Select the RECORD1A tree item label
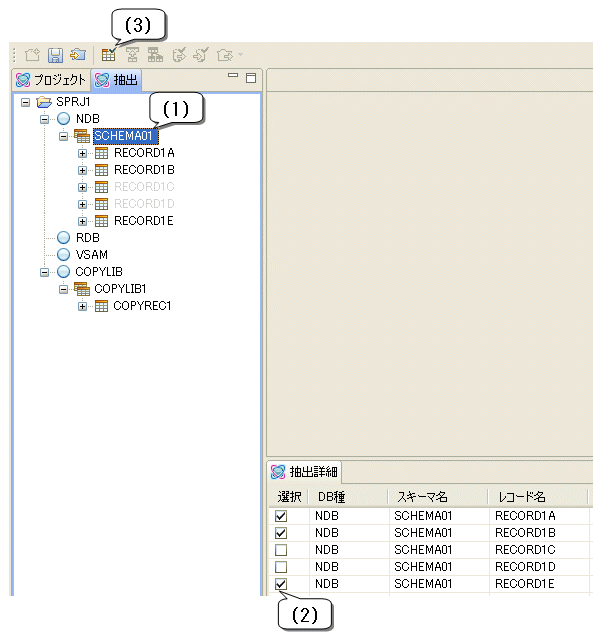Screen dimensions: 603x641 coord(144,153)
